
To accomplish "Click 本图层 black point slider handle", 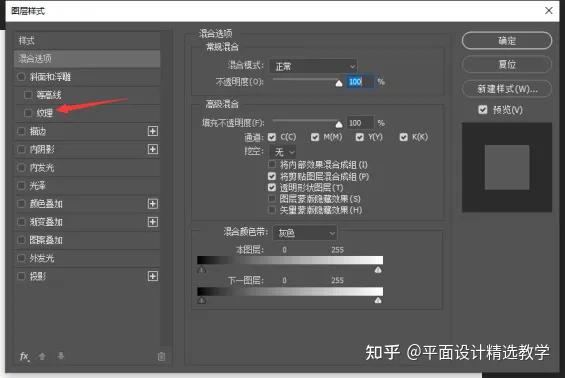I will [202, 270].
